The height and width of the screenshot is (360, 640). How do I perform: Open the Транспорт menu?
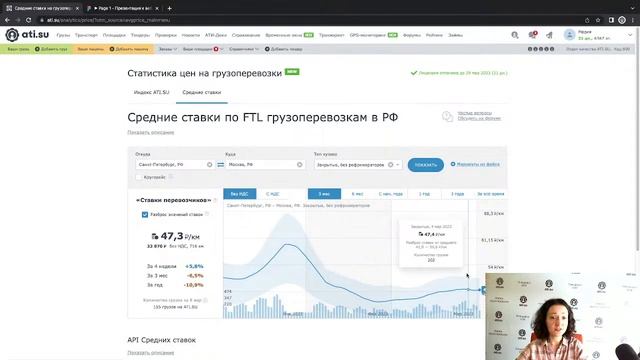86,35
